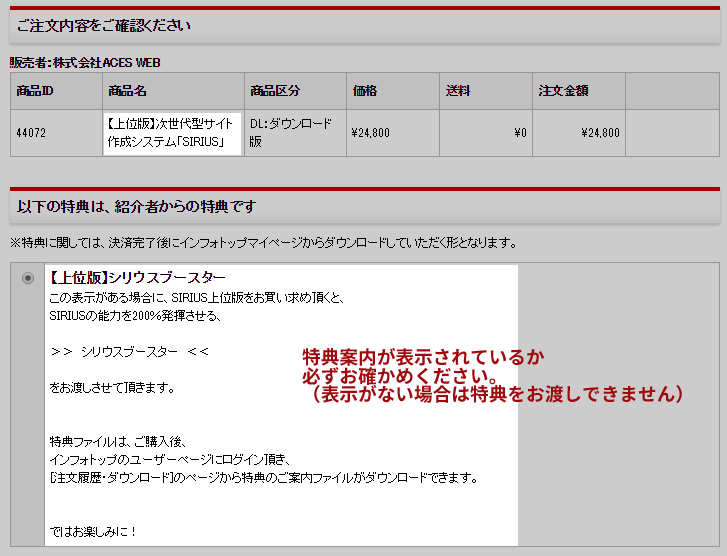Click the line mentioning [注文履歴・ダウンロード]
The height and width of the screenshot is (556, 727).
264,478
